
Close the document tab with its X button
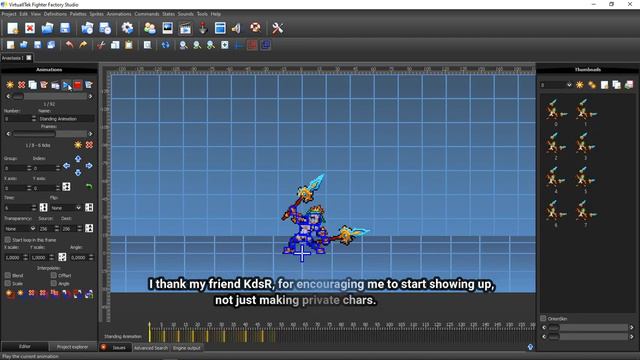click(29, 58)
